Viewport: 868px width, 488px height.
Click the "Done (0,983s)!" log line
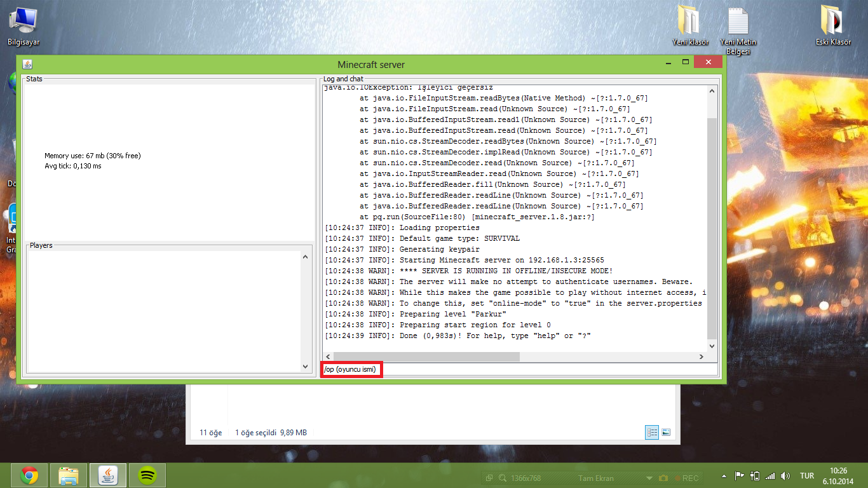point(458,336)
